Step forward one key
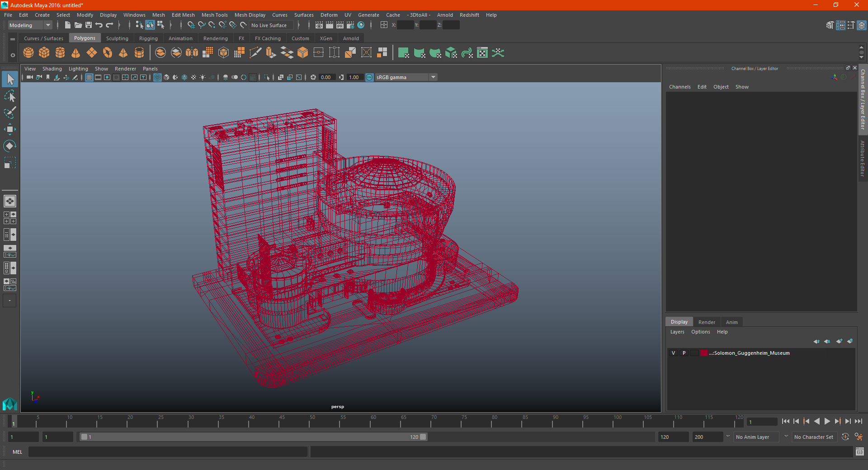This screenshot has width=868, height=470. [x=837, y=421]
